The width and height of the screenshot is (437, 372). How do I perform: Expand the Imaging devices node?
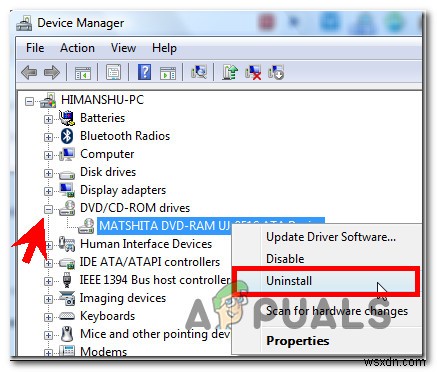point(49,299)
